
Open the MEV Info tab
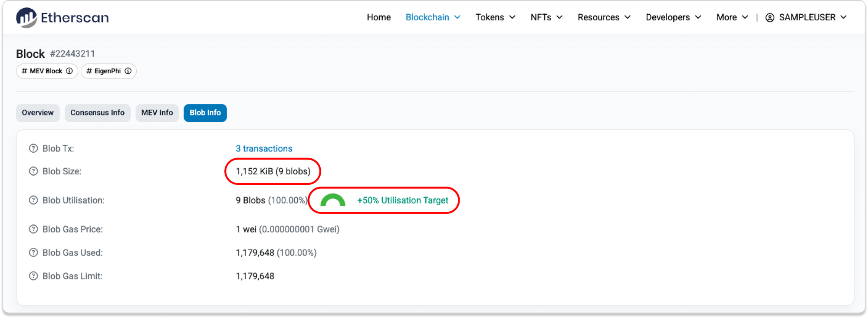(157, 113)
